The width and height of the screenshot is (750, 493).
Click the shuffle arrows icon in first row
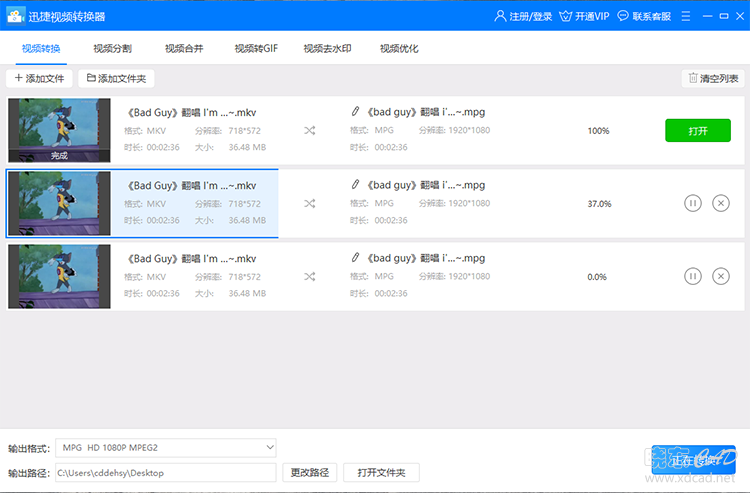[x=309, y=130]
